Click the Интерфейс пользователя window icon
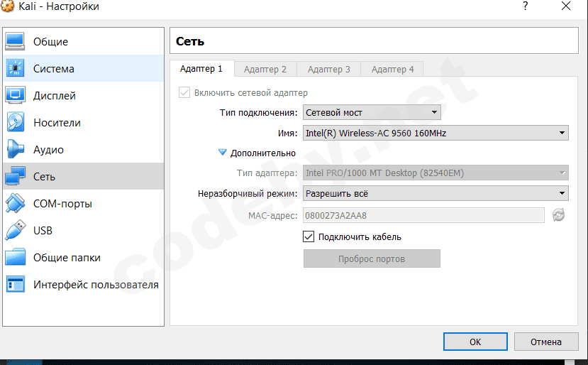This screenshot has width=588, height=365. 15,284
